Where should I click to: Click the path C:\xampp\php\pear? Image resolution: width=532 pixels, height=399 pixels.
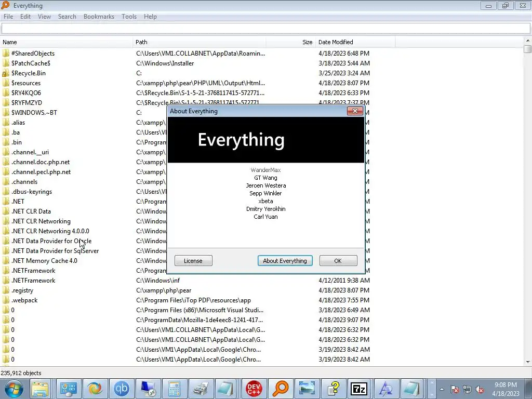point(164,290)
